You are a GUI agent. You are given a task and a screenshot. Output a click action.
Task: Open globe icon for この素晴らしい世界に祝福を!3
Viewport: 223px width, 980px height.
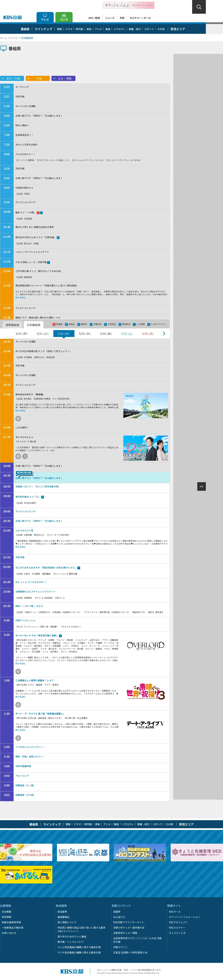coord(18,705)
